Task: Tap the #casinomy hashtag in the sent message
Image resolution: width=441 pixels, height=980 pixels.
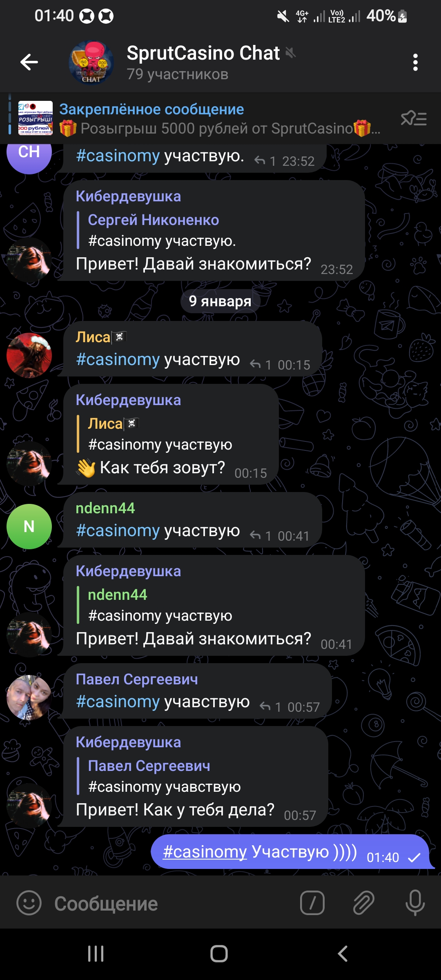Action: point(205,852)
